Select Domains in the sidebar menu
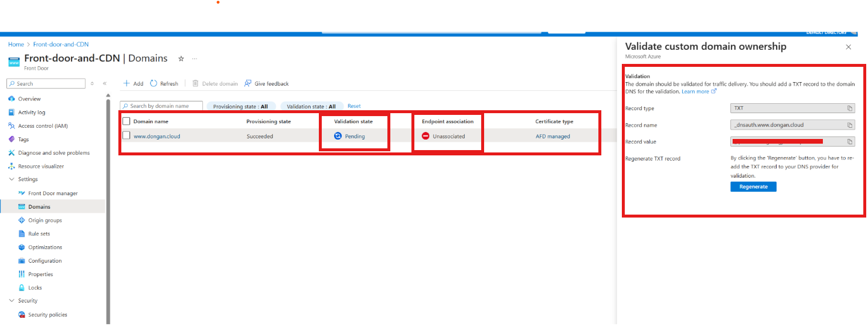Viewport: 868px width, 326px height. tap(53, 206)
